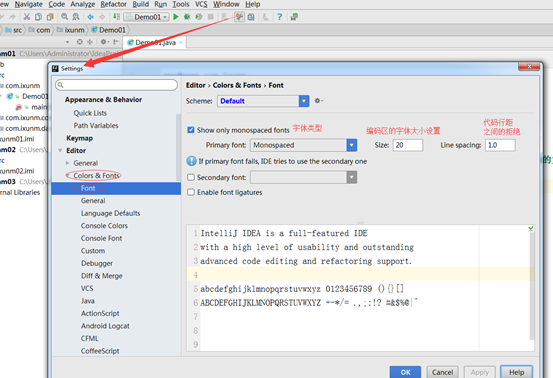Click the last toolbar icon after Help

[x=294, y=17]
